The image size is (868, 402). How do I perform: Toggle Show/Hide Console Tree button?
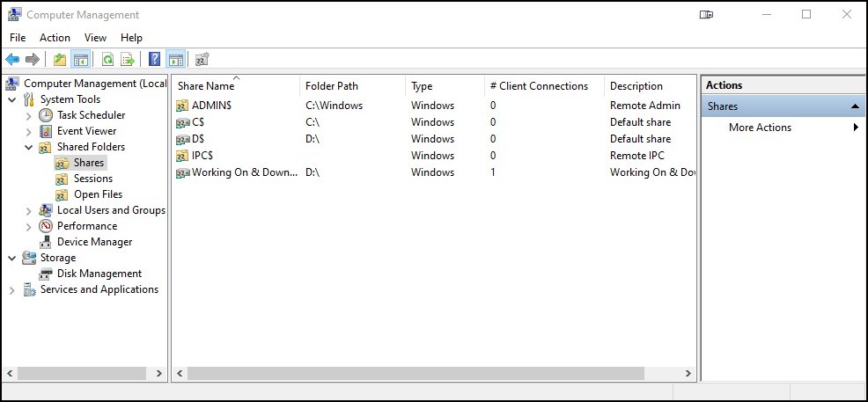81,59
